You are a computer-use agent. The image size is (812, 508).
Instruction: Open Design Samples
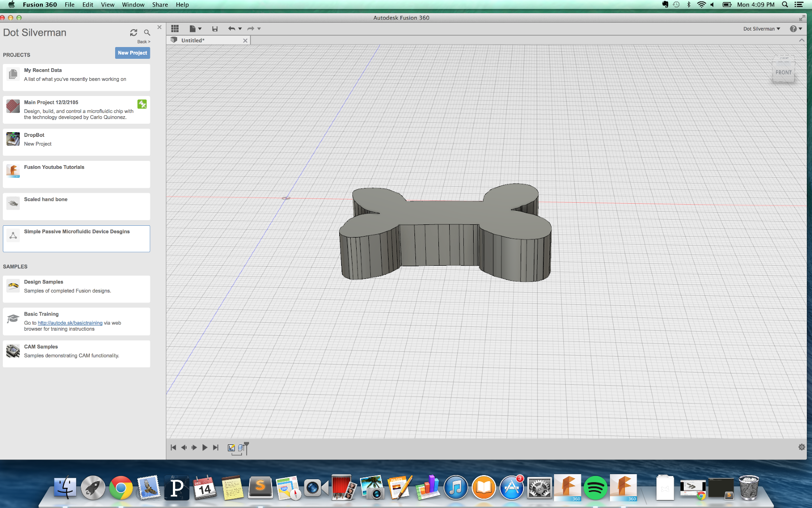(77, 289)
